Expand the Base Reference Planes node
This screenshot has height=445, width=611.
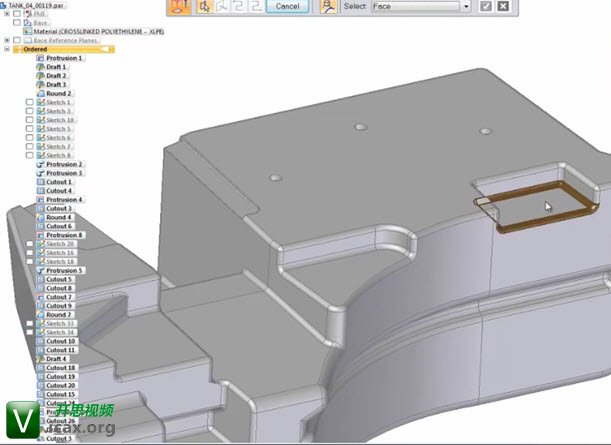[x=7, y=40]
